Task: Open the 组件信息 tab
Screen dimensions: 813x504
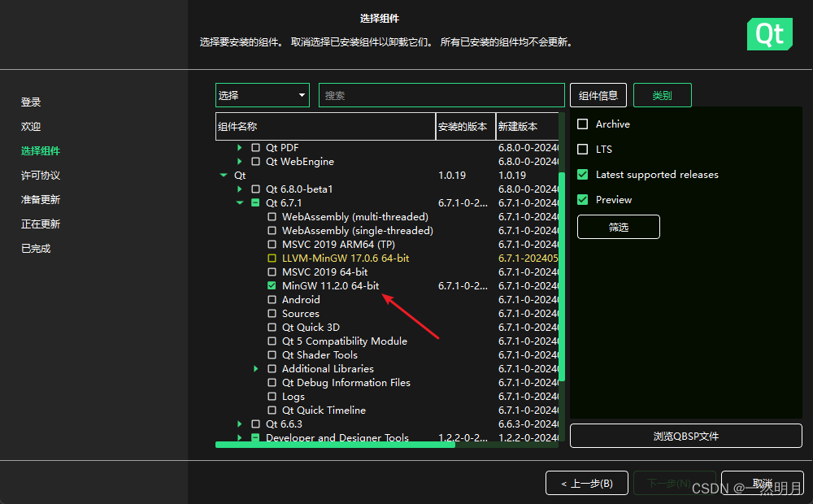Action: click(x=598, y=95)
